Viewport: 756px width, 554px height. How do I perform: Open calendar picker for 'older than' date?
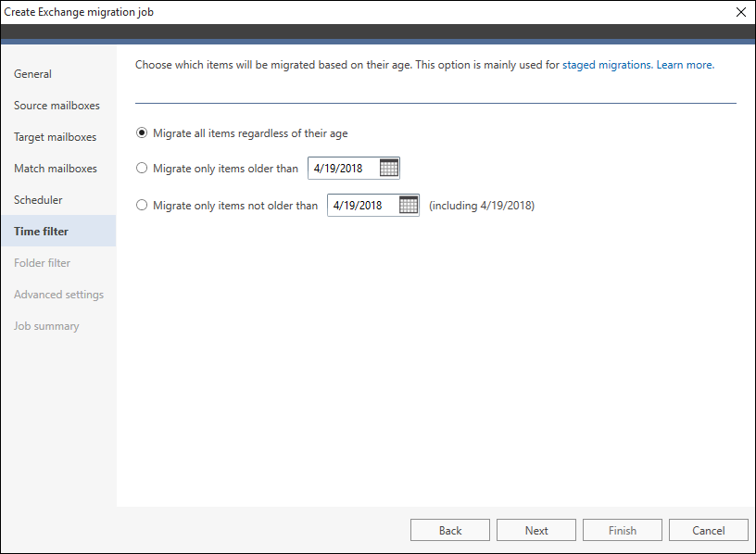click(x=388, y=168)
